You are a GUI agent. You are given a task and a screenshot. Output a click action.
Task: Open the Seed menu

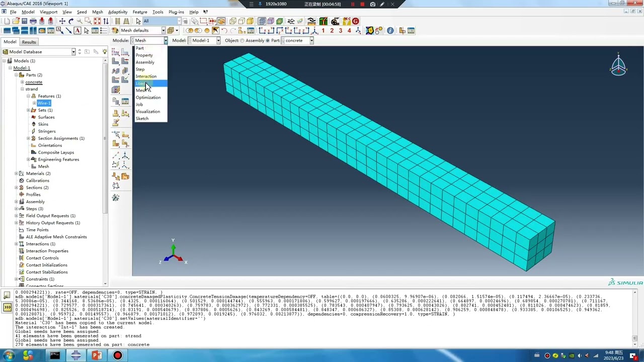(82, 12)
